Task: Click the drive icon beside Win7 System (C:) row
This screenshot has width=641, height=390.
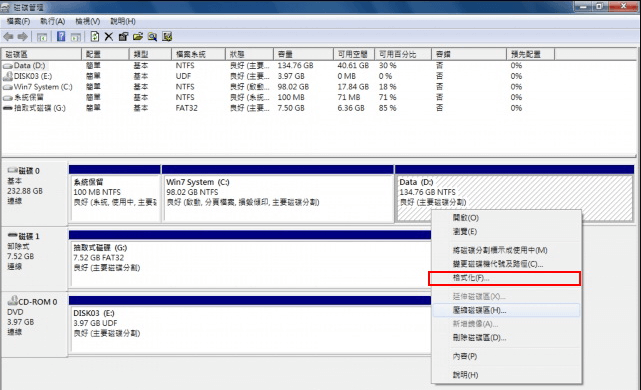Action: 7,87
